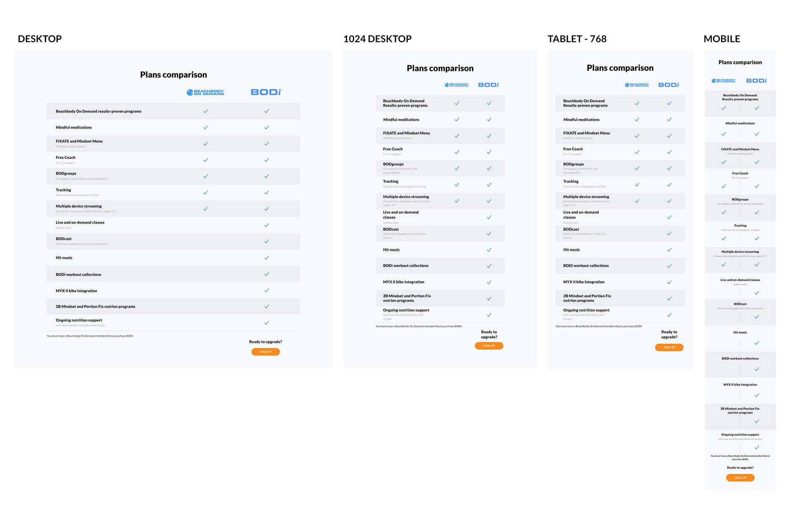Click Mobile BODi workout collections checkmark
Screen dimensions: 812x506
(757, 369)
